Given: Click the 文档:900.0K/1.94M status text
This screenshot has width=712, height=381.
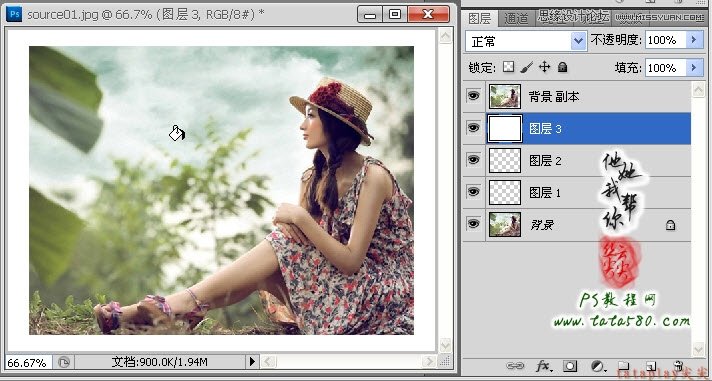Looking at the screenshot, I should click(159, 362).
